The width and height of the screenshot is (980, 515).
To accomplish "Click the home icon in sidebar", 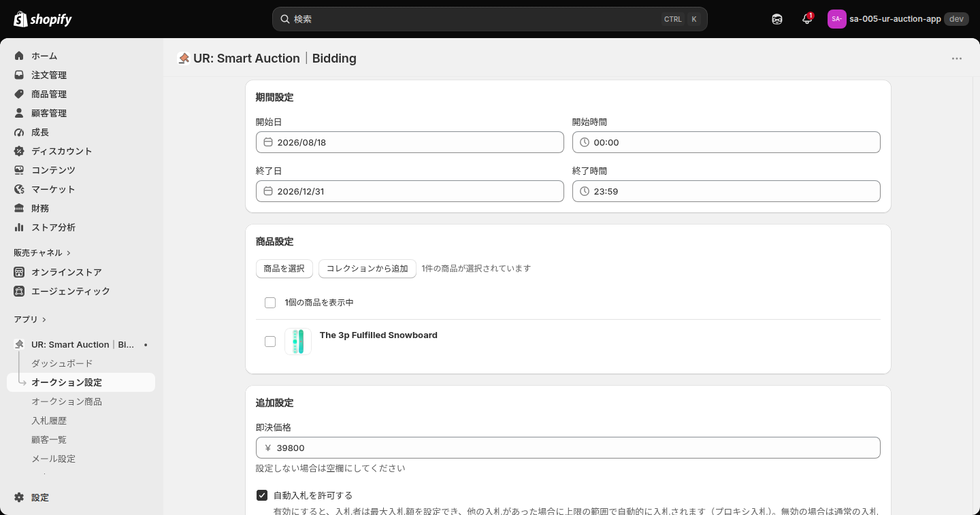I will [x=19, y=56].
